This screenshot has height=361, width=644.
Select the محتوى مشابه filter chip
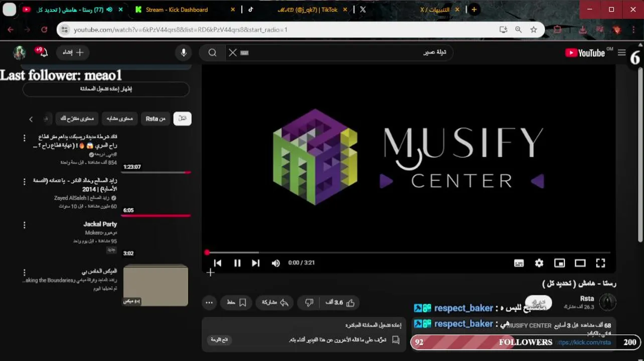click(120, 119)
